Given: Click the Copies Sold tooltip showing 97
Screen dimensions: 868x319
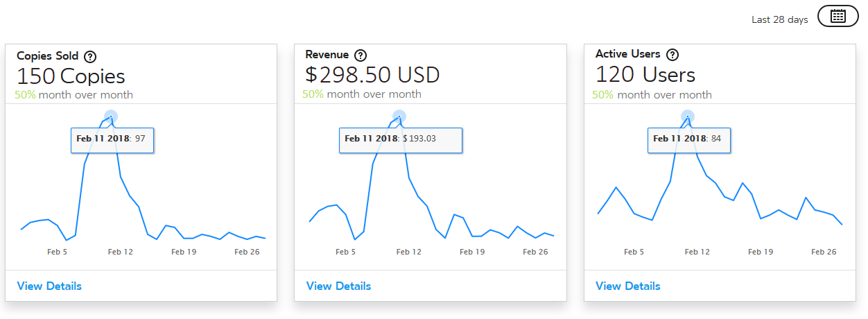Looking at the screenshot, I should point(112,139).
